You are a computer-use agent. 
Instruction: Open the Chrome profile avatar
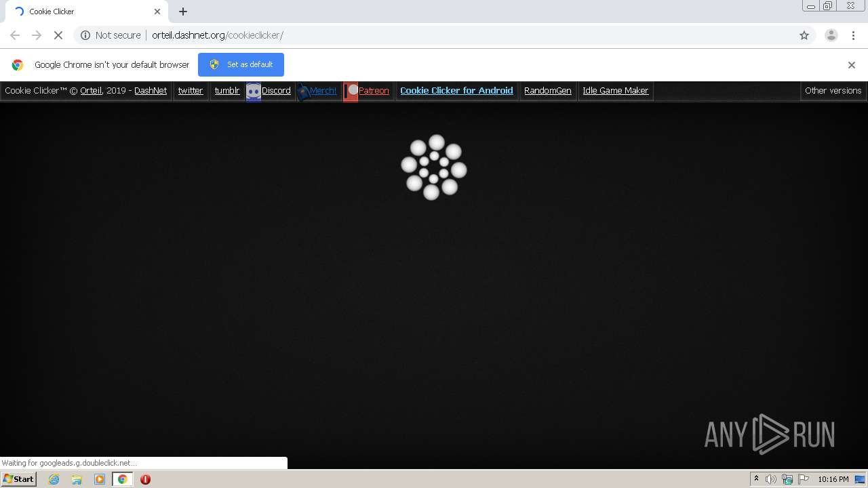[x=831, y=35]
